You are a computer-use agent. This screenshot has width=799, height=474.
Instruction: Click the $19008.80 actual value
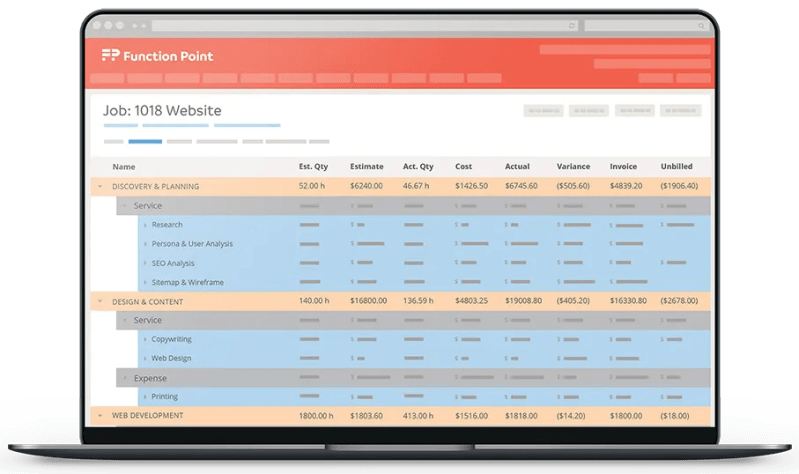point(523,301)
